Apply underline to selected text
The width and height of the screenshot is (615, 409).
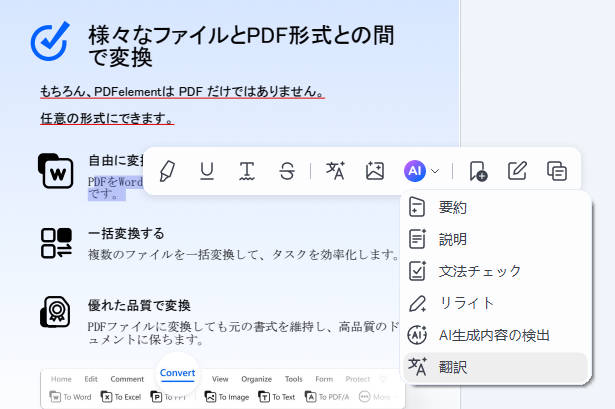tap(207, 171)
